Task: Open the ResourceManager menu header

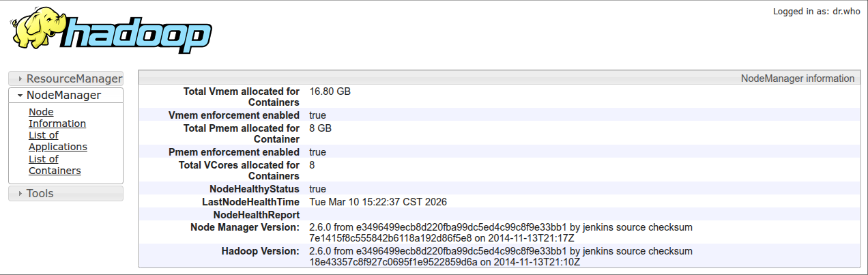Action: tap(74, 79)
